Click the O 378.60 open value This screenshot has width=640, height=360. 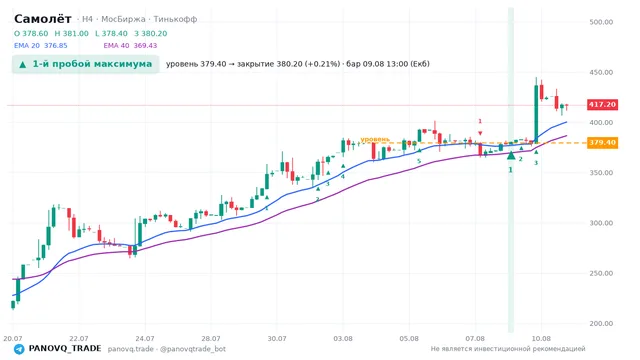point(31,33)
